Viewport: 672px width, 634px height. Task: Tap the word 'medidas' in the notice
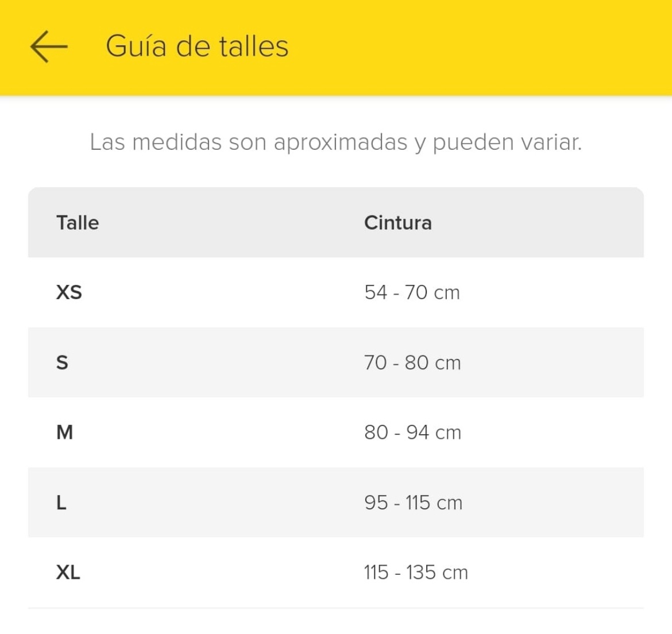177,142
